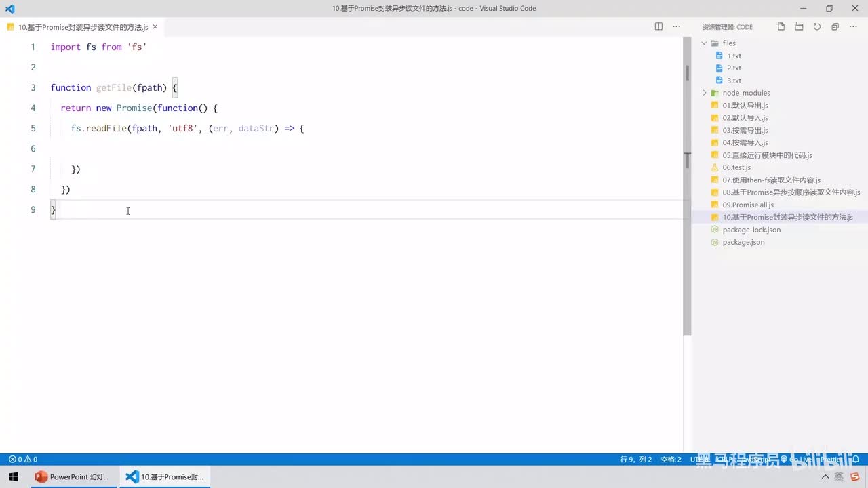This screenshot has height=488, width=868.
Task: Click the text file icon of 1.txt
Action: click(719, 56)
